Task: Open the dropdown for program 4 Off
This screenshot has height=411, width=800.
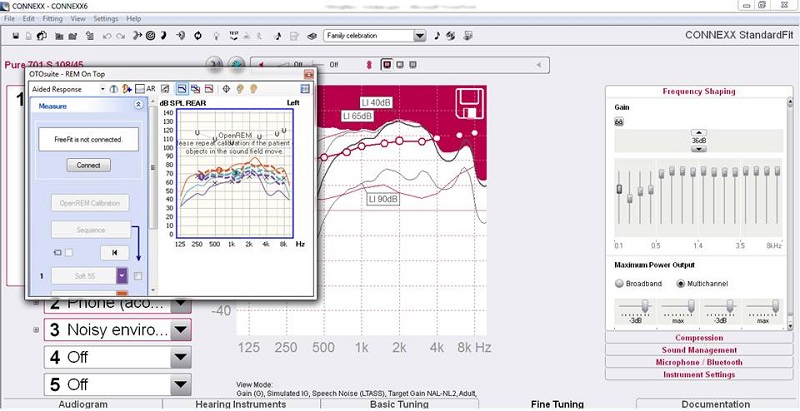Action: point(181,357)
